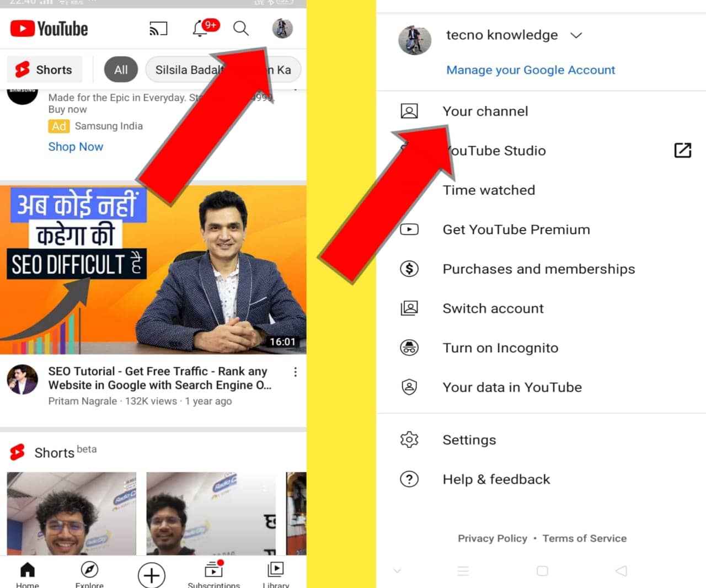Viewport: 706px width, 588px height.
Task: Tap the YouTube Premium play icon
Action: point(409,229)
